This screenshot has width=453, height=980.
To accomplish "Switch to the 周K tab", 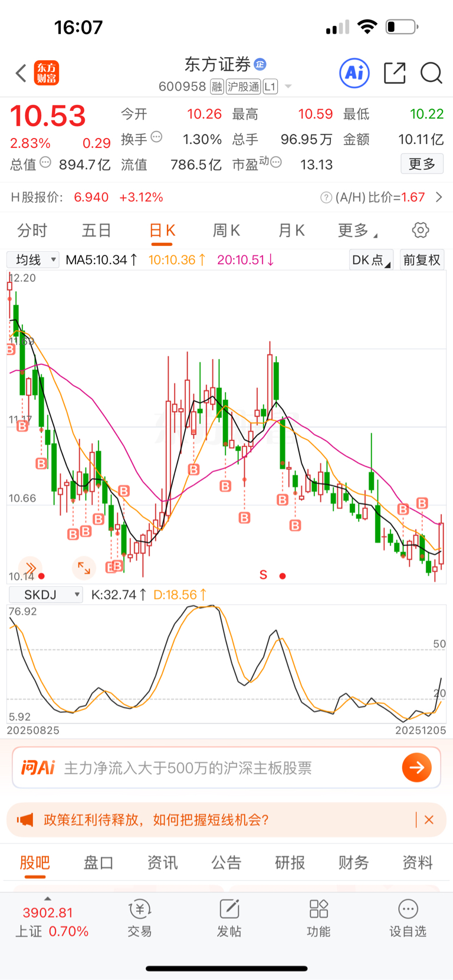I will pos(226,231).
